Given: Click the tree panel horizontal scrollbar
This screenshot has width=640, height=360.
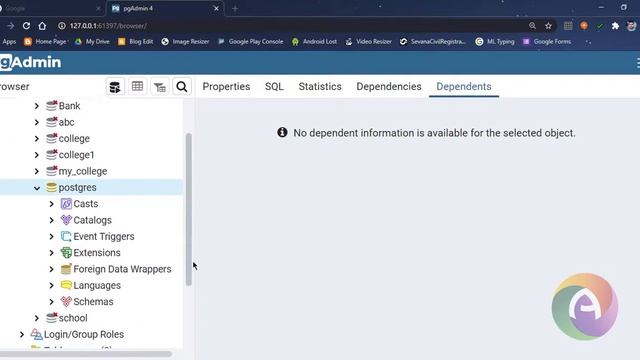Looking at the screenshot, I should point(85,354).
